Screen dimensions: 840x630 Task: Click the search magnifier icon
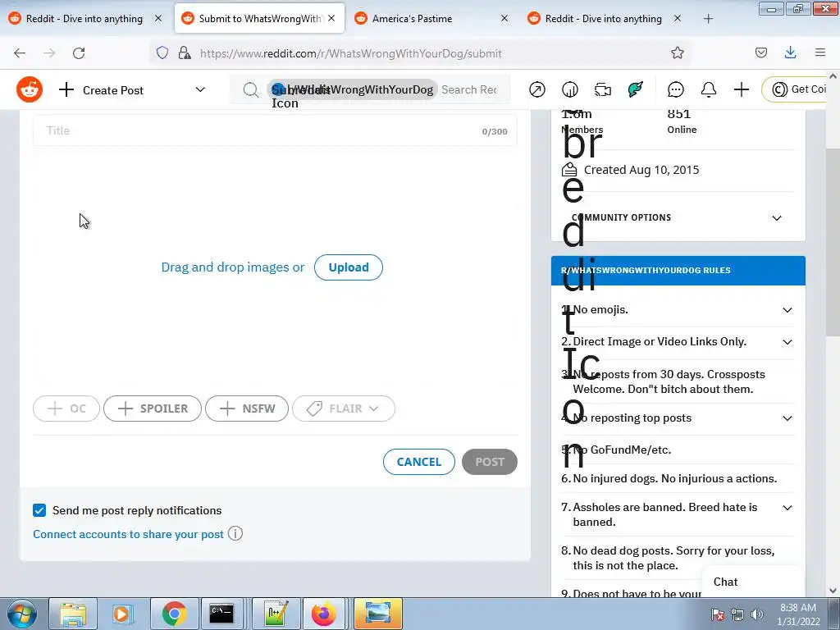pos(250,90)
